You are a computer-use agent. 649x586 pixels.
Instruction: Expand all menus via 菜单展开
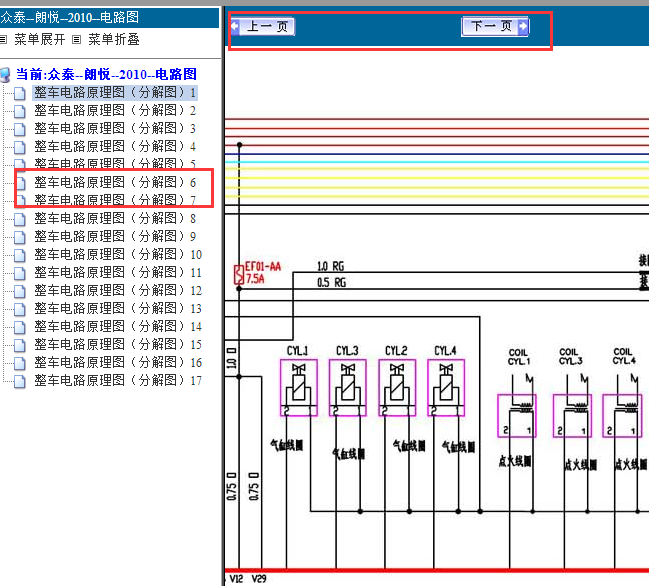tap(40, 40)
